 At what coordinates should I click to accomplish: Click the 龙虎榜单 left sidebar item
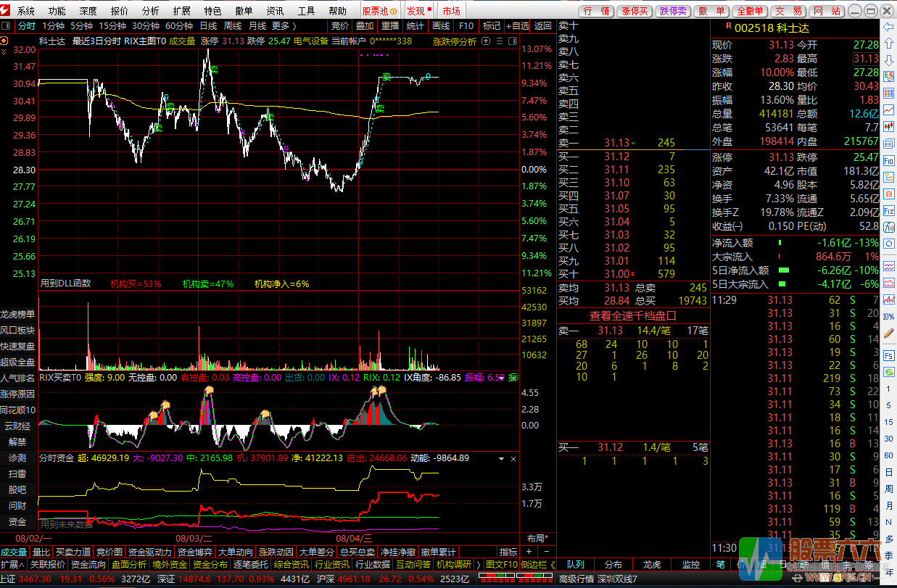[x=17, y=314]
